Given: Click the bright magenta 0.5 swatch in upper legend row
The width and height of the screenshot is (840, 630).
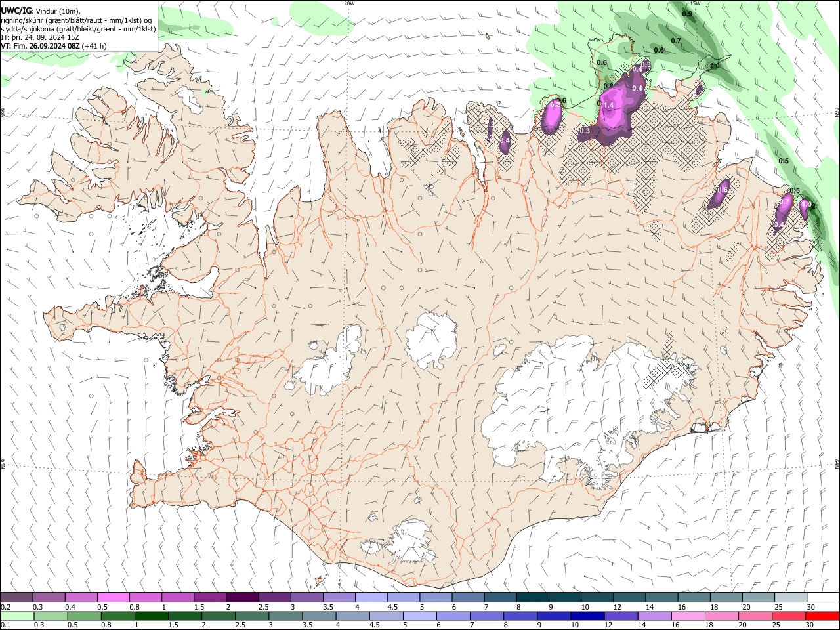Looking at the screenshot, I should coord(113,598).
